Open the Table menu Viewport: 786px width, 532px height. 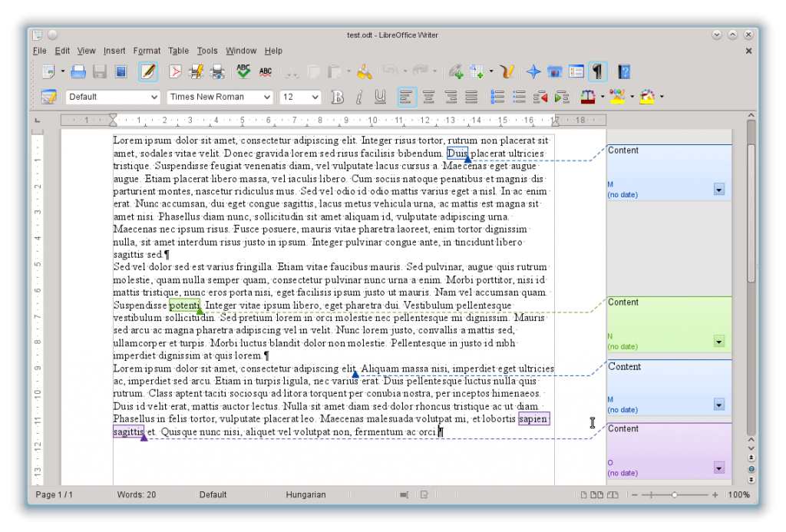click(178, 51)
